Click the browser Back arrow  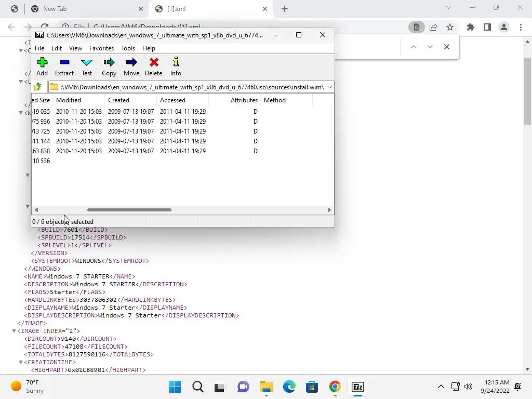[11, 27]
